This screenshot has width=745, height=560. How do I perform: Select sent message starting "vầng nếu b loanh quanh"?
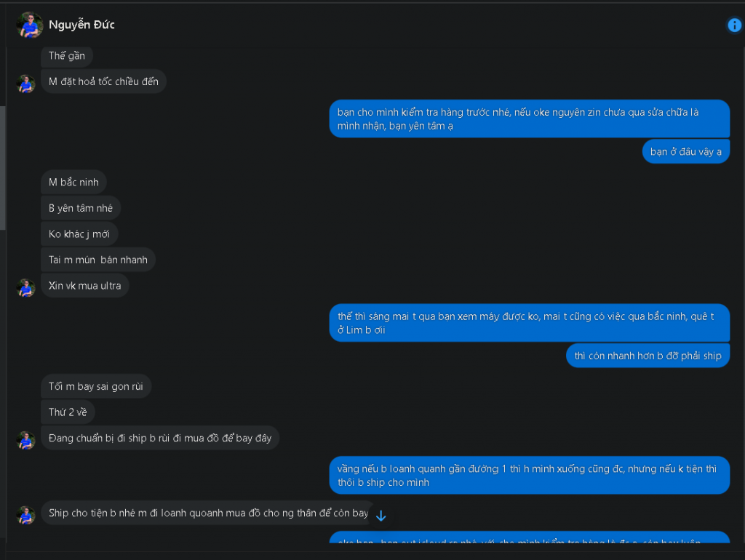pos(529,476)
